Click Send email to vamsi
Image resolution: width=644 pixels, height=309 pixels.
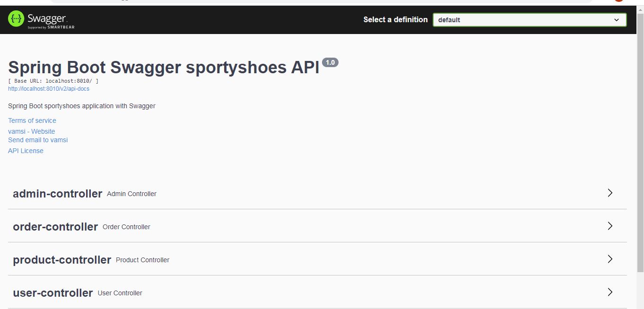38,140
